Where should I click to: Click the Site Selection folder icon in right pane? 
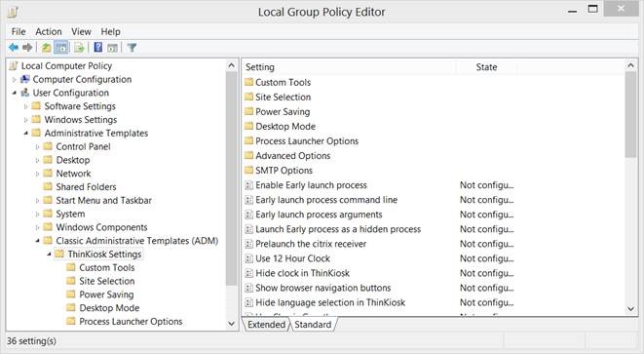248,97
